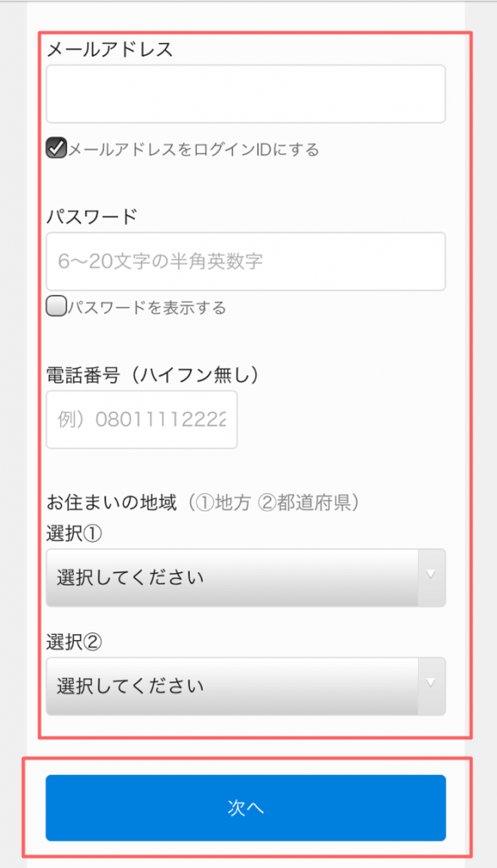The width and height of the screenshot is (497, 868).
Task: Click the （①地方 ②都道府県） hint text
Action: [271, 503]
